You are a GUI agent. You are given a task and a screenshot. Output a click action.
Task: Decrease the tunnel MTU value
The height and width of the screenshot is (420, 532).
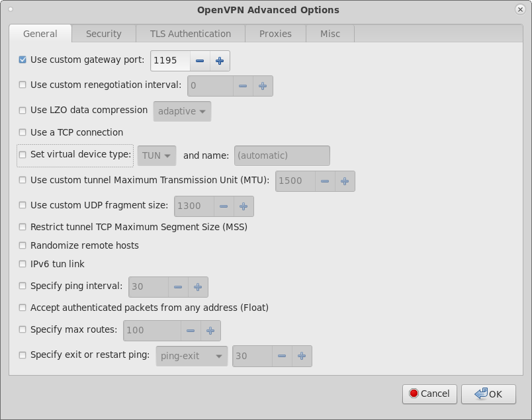tap(325, 181)
